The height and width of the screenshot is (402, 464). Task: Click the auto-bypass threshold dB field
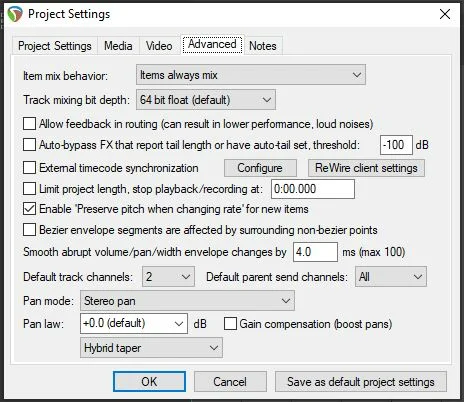point(396,145)
